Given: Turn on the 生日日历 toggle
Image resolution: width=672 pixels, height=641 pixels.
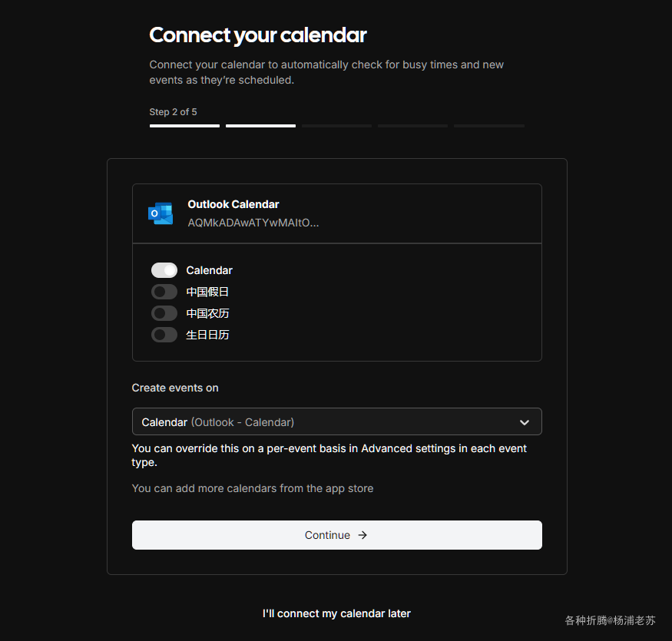Looking at the screenshot, I should coord(164,335).
